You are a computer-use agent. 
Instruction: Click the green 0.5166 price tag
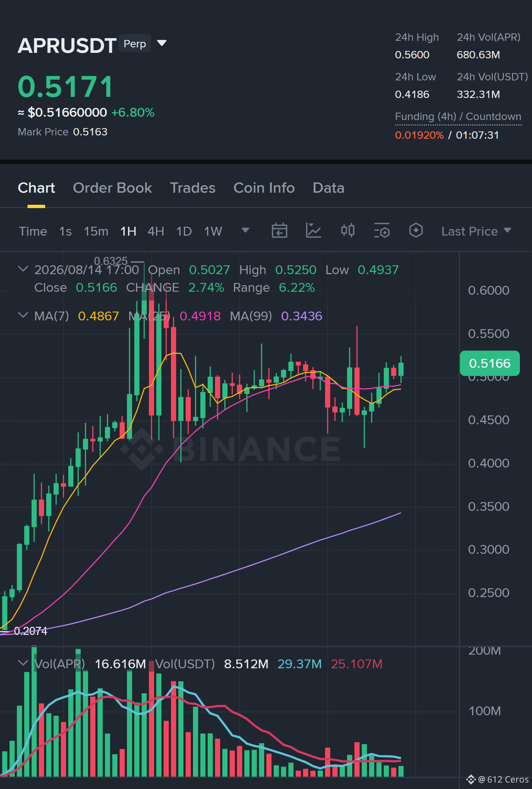489,363
